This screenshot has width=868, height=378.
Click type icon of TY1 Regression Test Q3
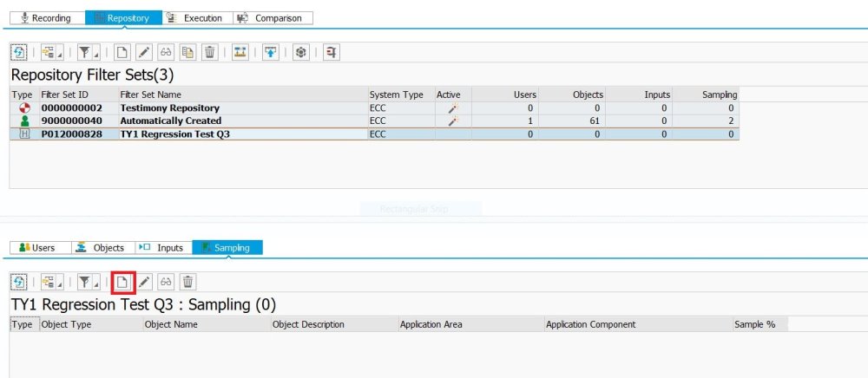coord(24,134)
